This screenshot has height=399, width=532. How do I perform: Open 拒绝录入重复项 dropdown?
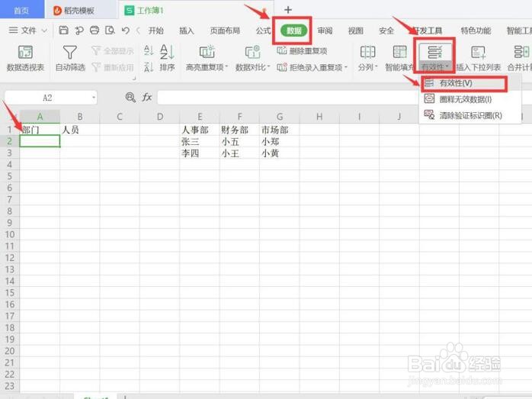tap(312, 67)
